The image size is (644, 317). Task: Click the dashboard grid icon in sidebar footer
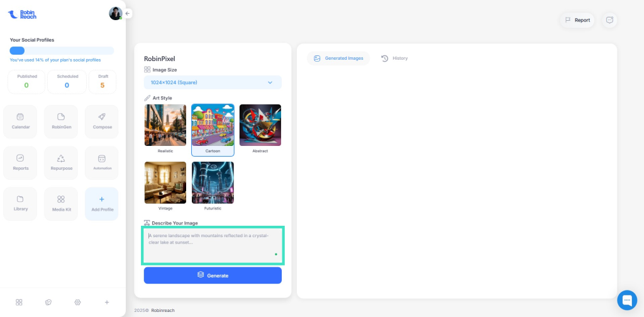(19, 302)
